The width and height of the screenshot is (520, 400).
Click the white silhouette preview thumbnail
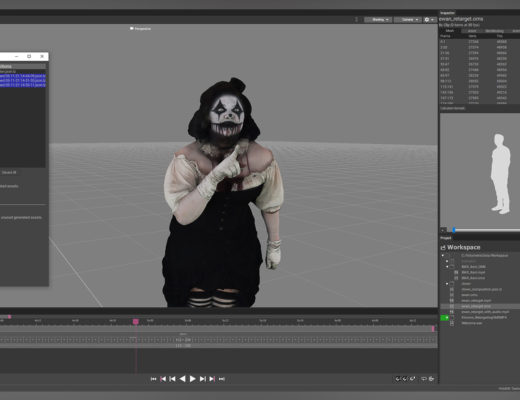pyautogui.click(x=500, y=174)
